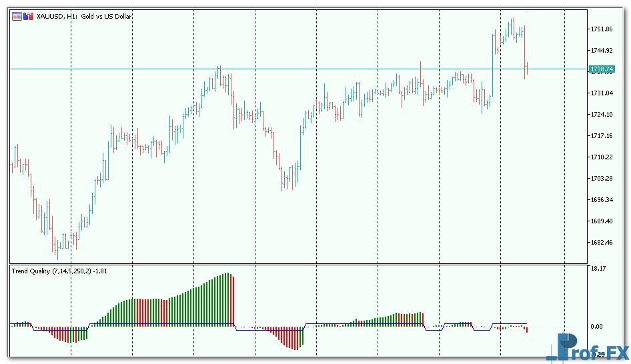Click the 1751.86 price scale label
This screenshot has width=631, height=364.
602,29
